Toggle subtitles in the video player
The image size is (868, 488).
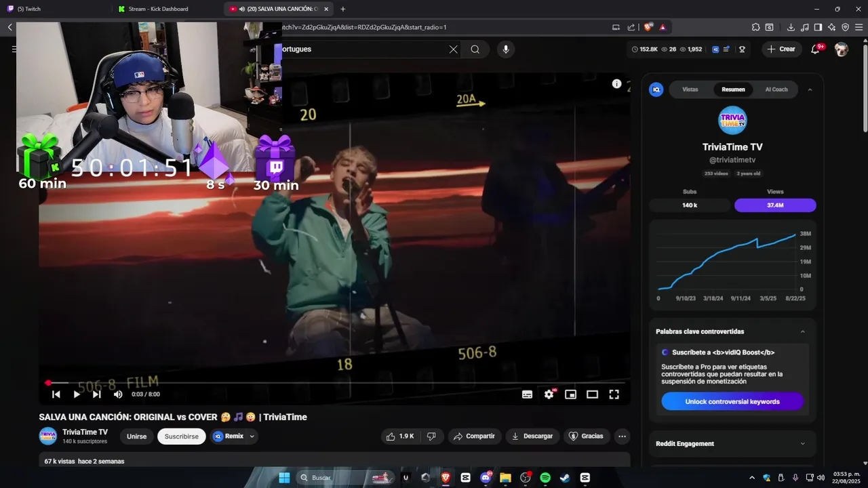click(527, 394)
